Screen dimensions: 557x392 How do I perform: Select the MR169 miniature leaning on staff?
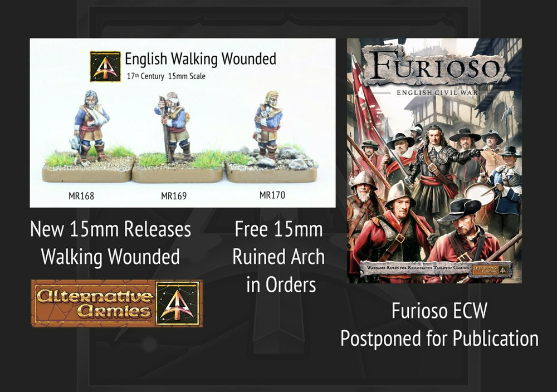tap(173, 126)
